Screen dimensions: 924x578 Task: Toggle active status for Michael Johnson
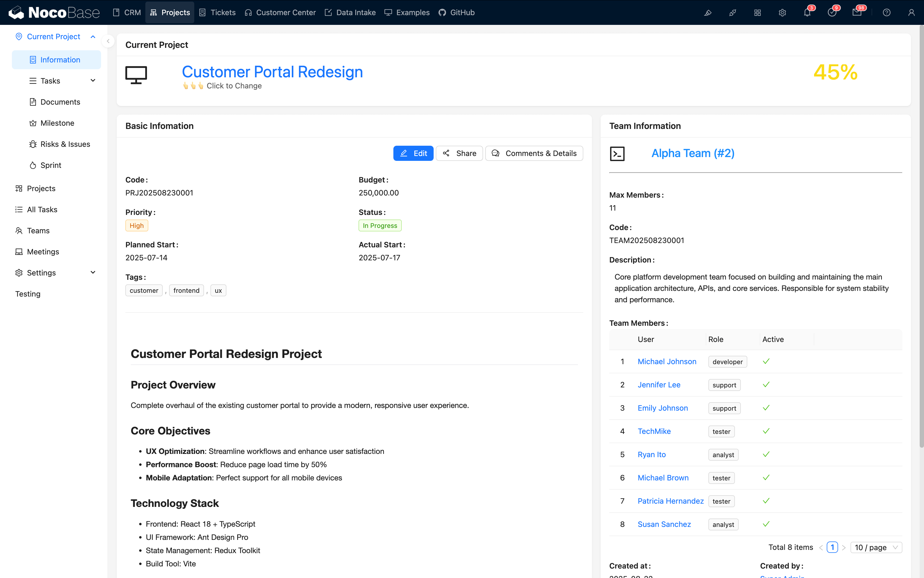[x=766, y=361]
